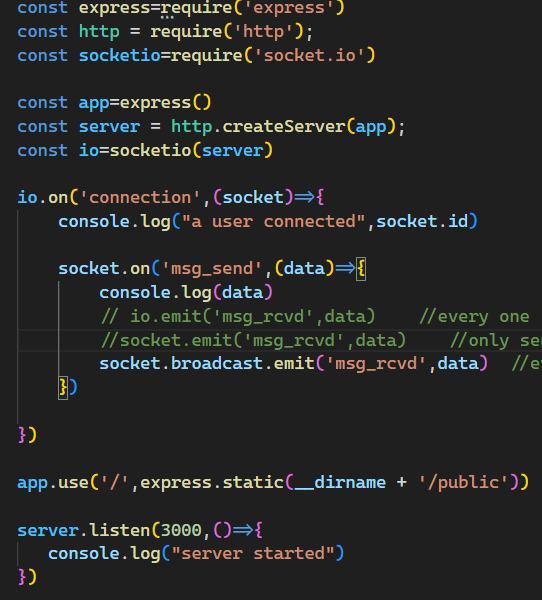The height and width of the screenshot is (600, 542).
Task: Click the express() call in the app declaration
Action: [x=165, y=103]
